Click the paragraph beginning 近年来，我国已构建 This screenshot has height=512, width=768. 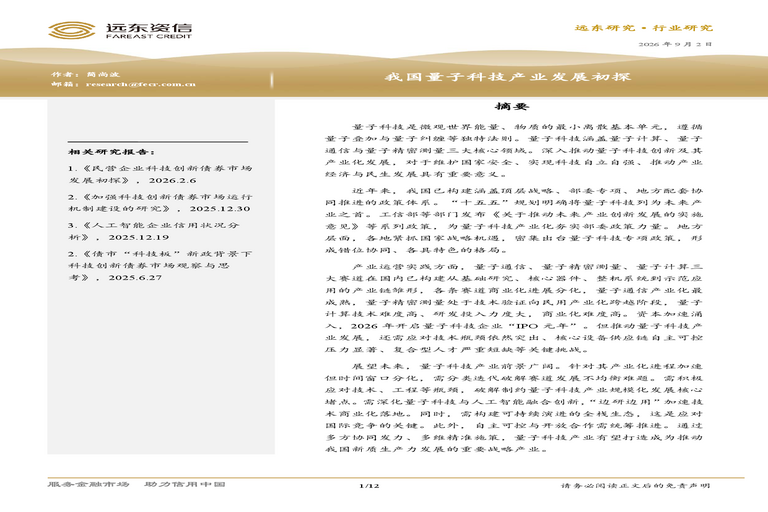click(514, 220)
